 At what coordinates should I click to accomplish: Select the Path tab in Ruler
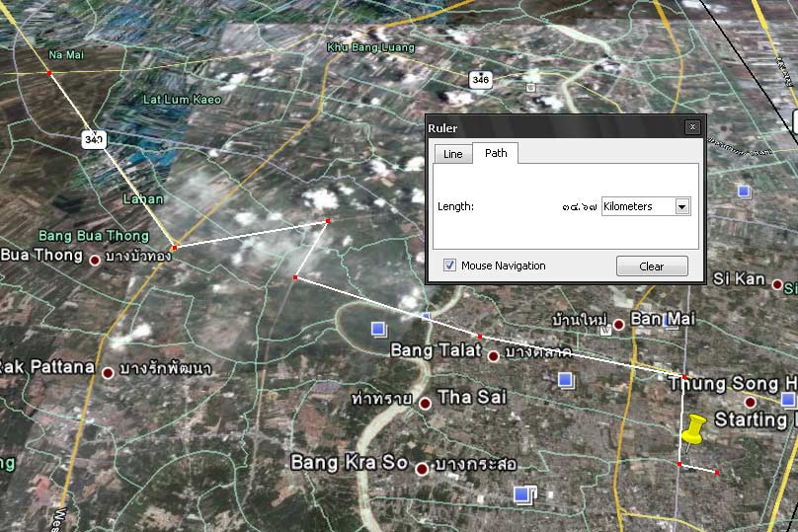(496, 153)
